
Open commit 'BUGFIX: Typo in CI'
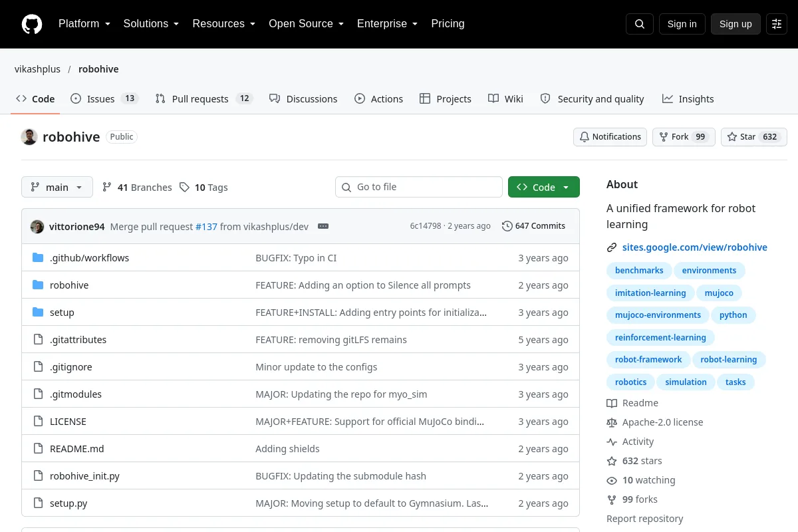tap(296, 257)
